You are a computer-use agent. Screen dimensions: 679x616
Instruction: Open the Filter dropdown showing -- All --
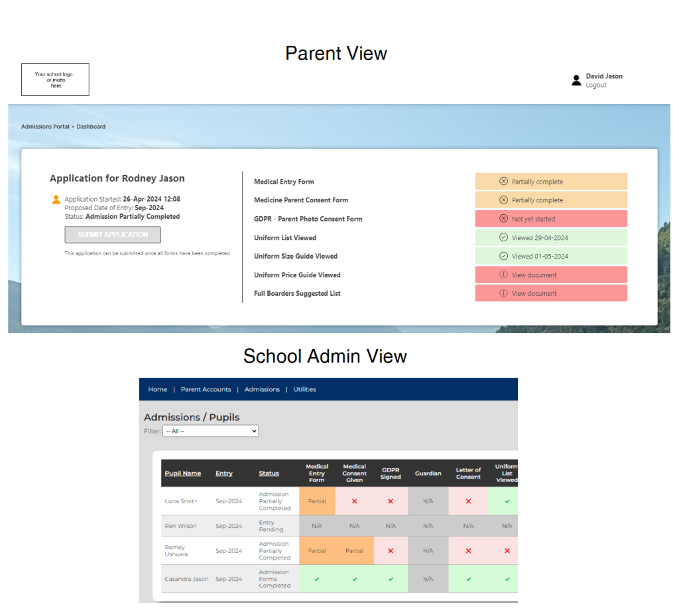210,430
